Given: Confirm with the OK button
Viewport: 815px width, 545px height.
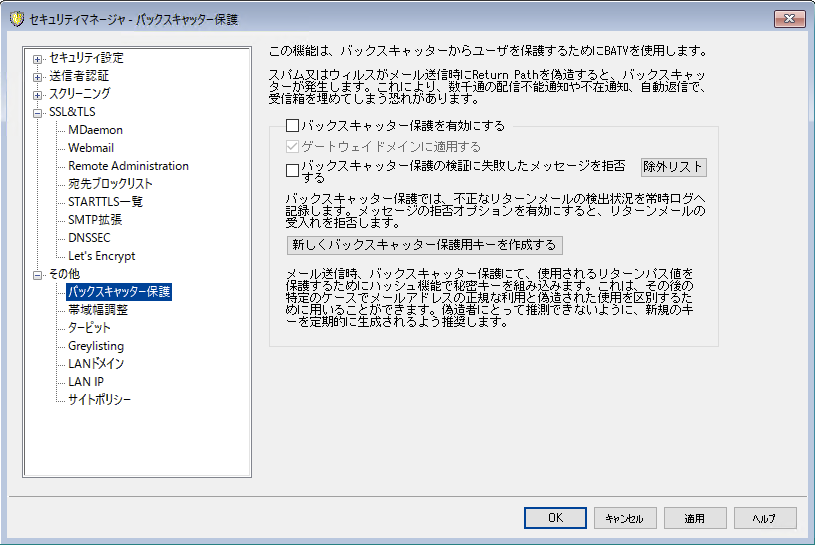Looking at the screenshot, I should click(x=555, y=518).
